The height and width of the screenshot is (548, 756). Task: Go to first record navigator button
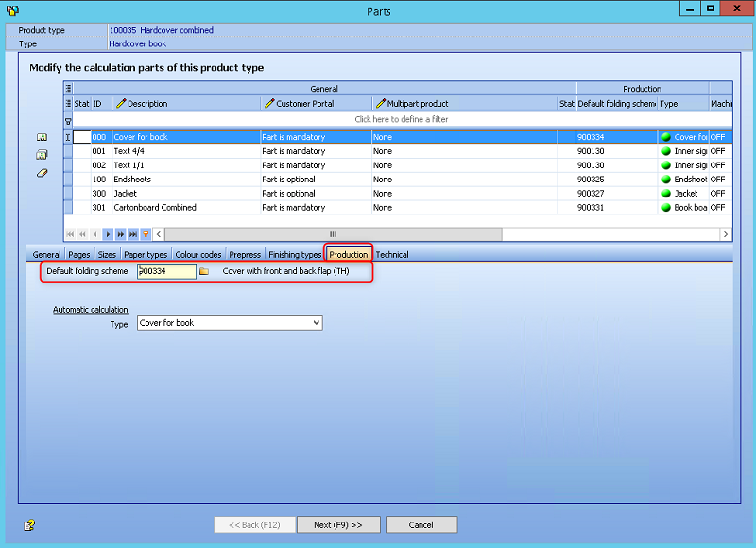coord(70,234)
